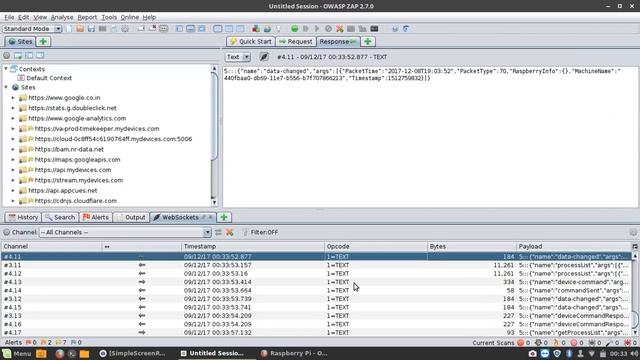Select the Default Context tree item

(x=49, y=78)
